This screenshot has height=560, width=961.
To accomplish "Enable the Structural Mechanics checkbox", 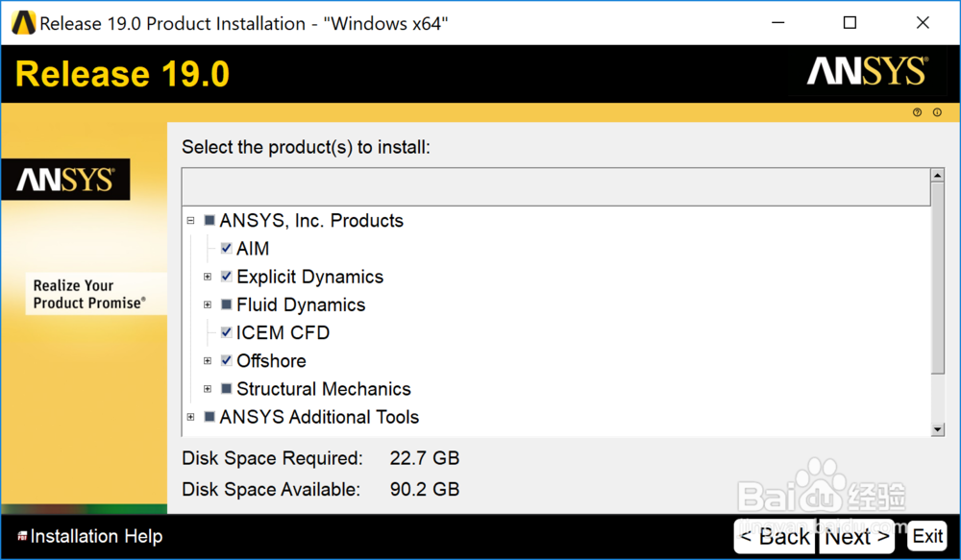I will click(x=225, y=388).
